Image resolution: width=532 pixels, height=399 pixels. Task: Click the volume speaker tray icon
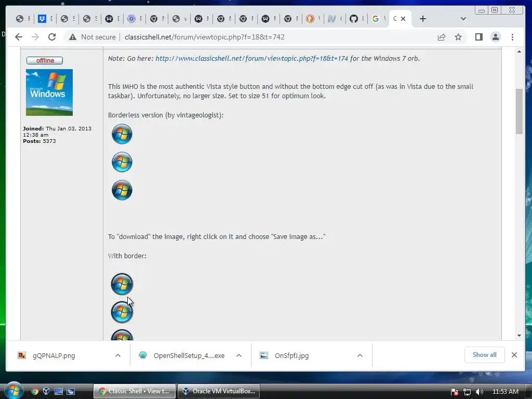pyautogui.click(x=479, y=392)
